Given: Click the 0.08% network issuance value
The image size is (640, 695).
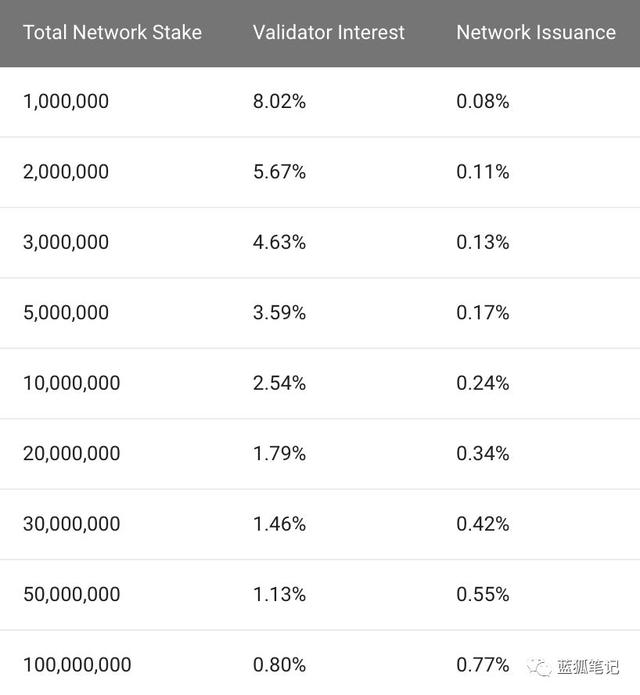Looking at the screenshot, I should click(x=483, y=102).
